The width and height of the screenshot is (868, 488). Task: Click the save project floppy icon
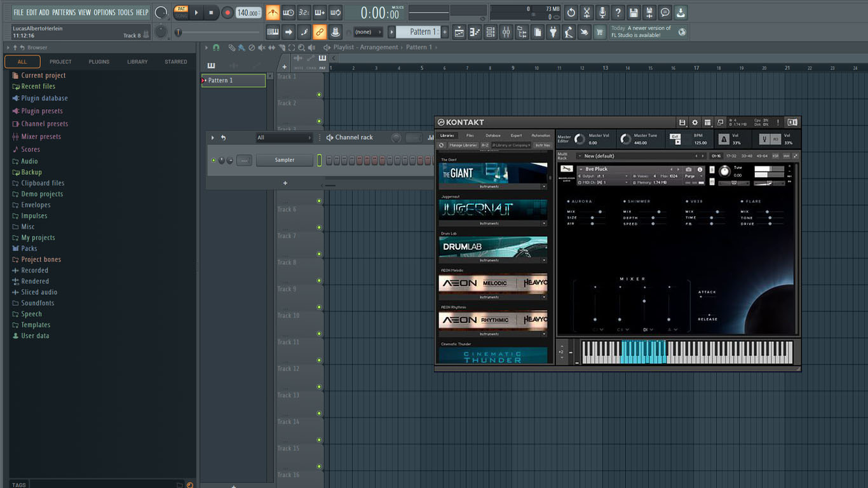(634, 13)
